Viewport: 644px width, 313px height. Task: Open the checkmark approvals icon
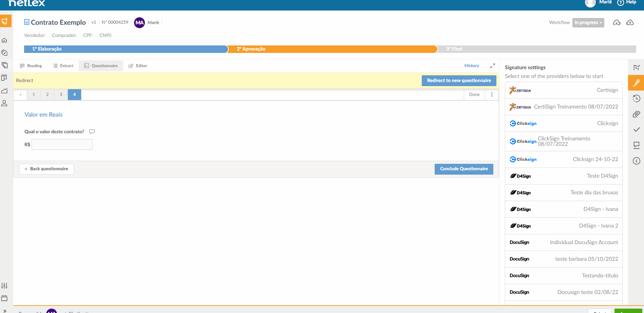(637, 130)
